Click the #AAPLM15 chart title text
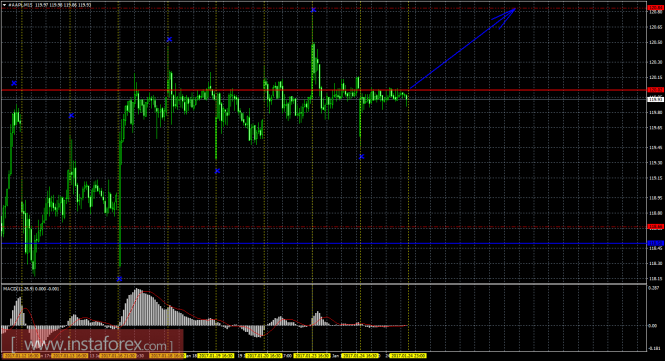This screenshot has width=665, height=361. (20, 5)
